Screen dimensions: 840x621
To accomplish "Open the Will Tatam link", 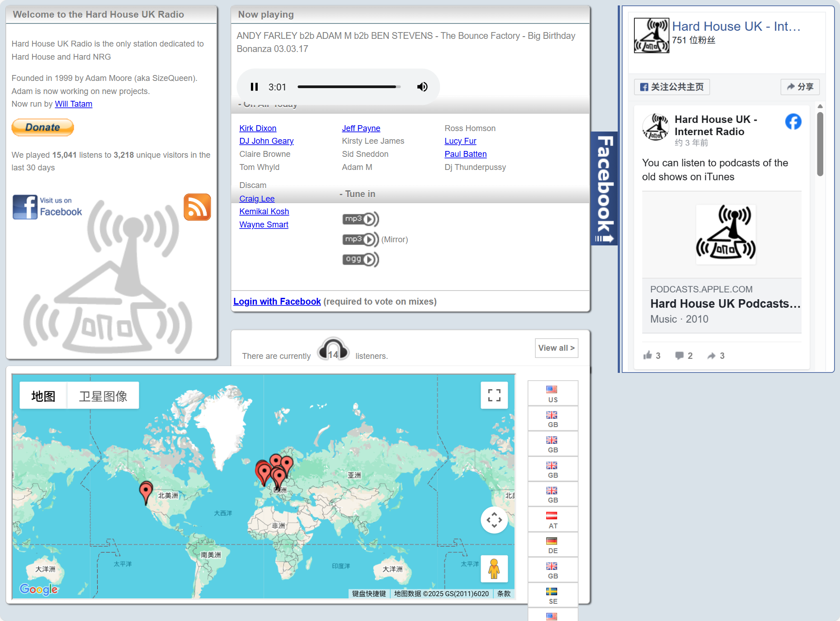I will click(x=73, y=104).
